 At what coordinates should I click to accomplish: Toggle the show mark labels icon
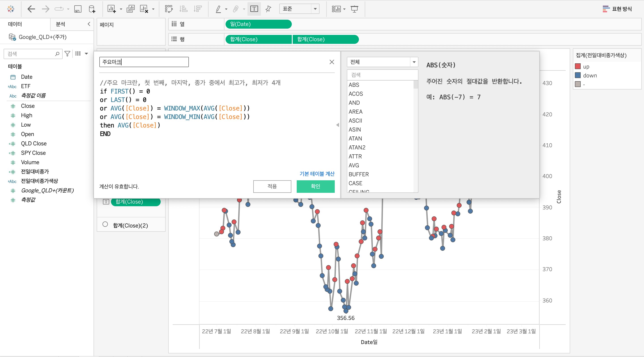coord(254,9)
